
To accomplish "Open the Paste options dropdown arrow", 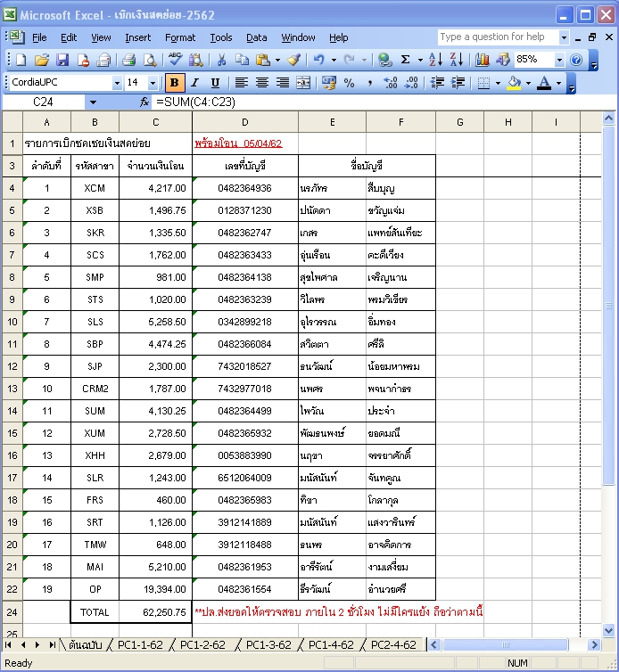I will click(x=277, y=60).
